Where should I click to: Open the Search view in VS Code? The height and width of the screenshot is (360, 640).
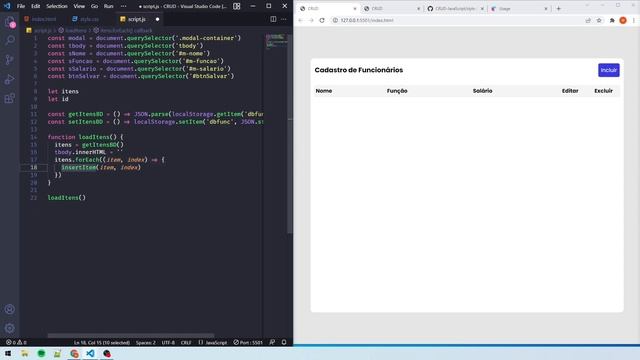click(x=9, y=40)
